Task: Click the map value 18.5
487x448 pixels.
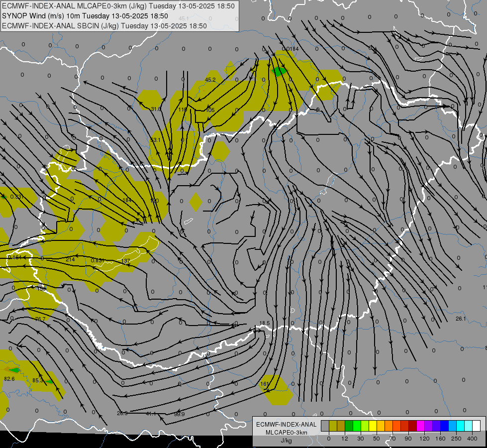Action: tap(265, 323)
